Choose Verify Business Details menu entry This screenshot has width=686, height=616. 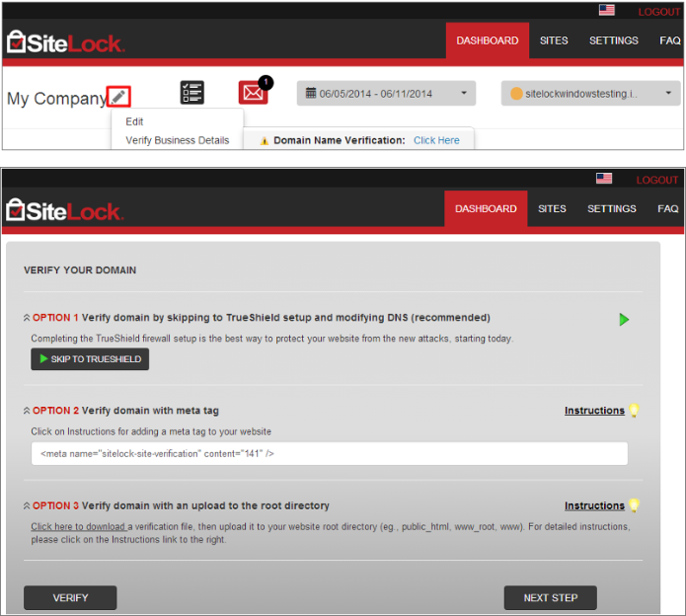[178, 140]
